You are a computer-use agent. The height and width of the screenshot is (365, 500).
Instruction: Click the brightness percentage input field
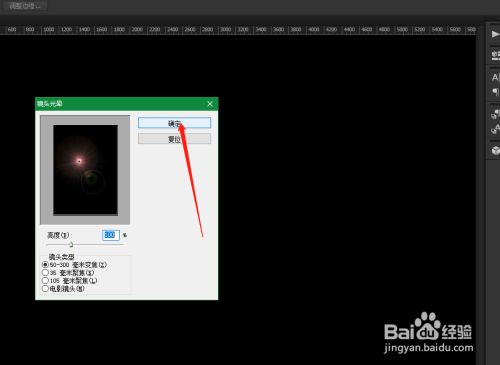point(111,235)
